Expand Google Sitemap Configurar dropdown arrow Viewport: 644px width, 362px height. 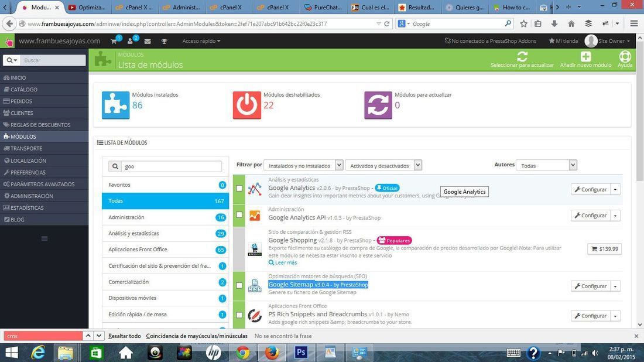615,286
